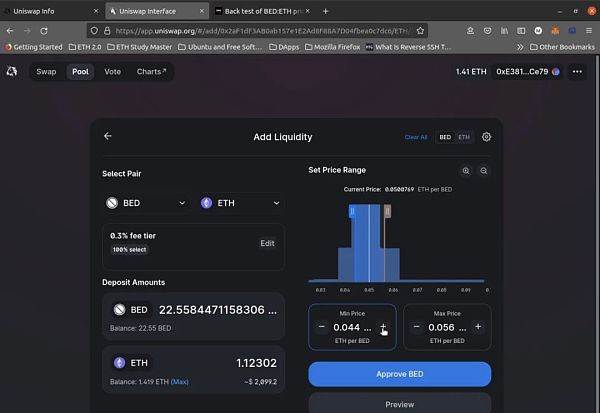Image resolution: width=600 pixels, height=413 pixels.
Task: Zoom out on the price range chart
Action: pyautogui.click(x=484, y=171)
